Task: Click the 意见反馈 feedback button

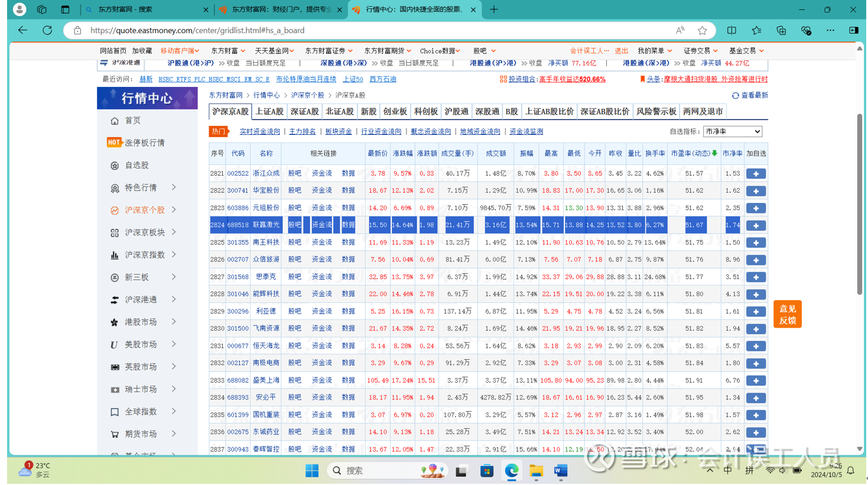Action: (x=788, y=314)
